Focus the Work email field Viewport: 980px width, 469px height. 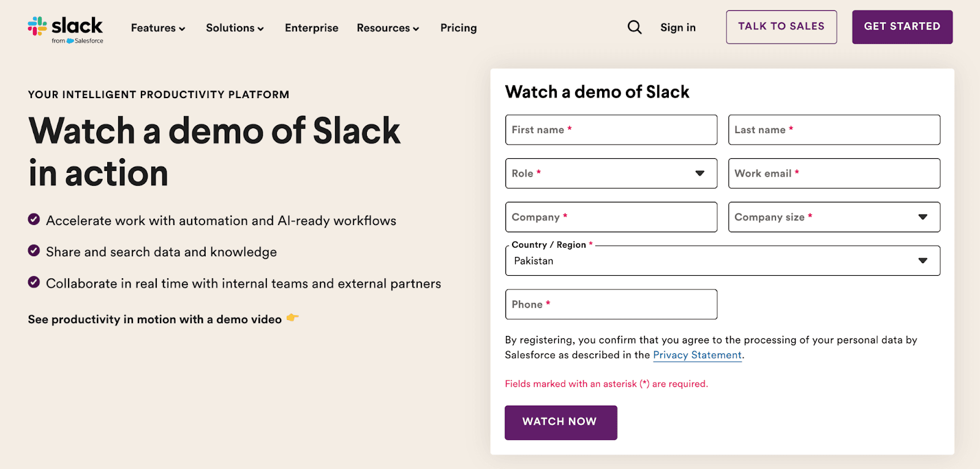(834, 173)
